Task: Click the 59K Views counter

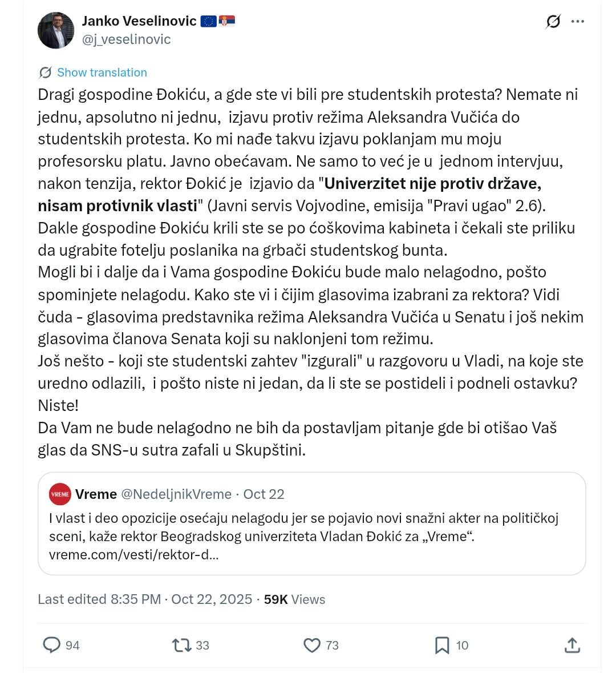Action: click(294, 599)
